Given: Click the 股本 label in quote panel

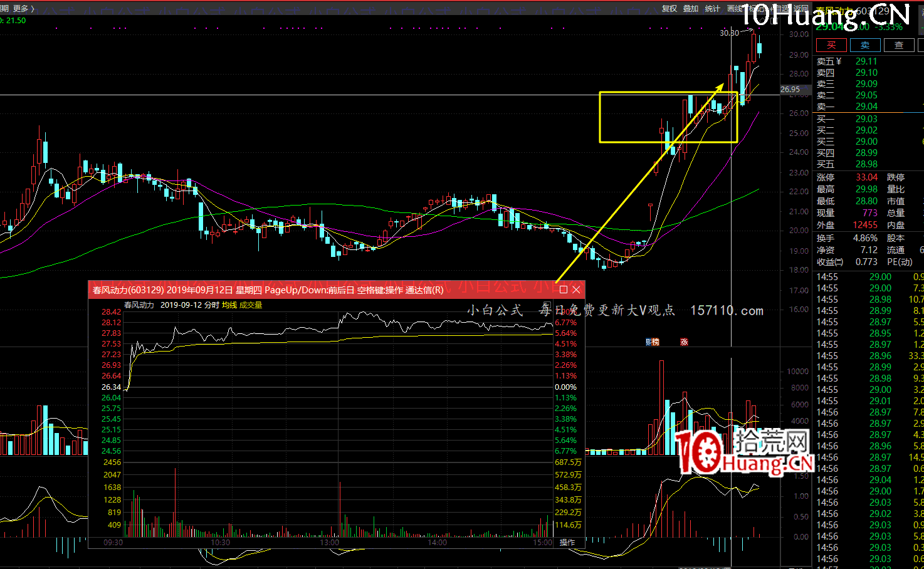Looking at the screenshot, I should 896,238.
